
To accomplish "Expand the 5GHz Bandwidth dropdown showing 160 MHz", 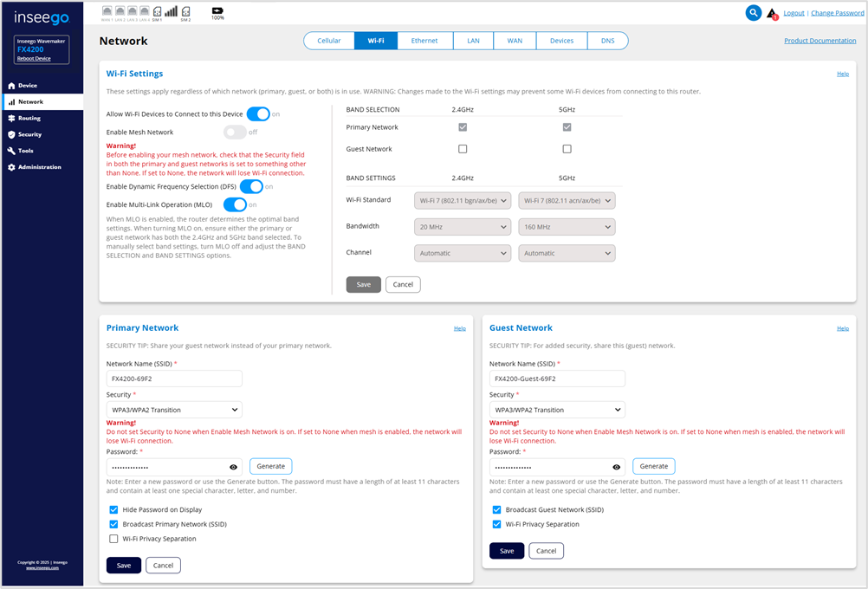I will coord(567,227).
